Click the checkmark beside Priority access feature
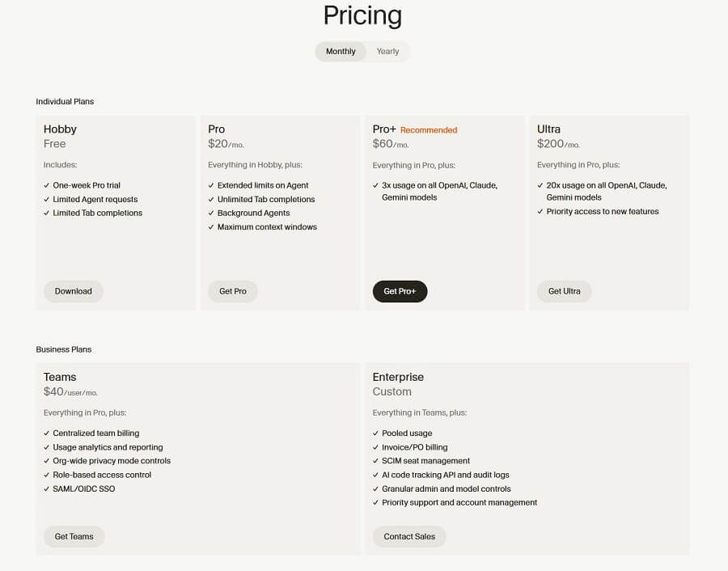Image resolution: width=728 pixels, height=571 pixels. 540,212
